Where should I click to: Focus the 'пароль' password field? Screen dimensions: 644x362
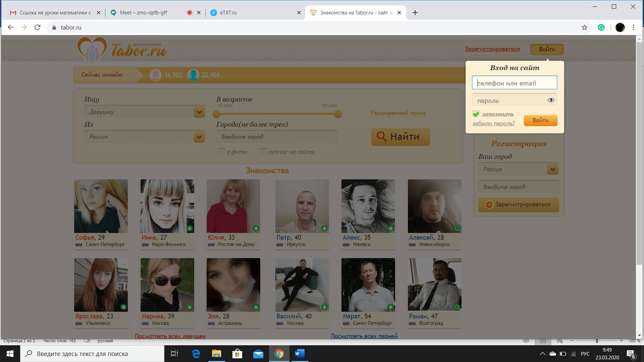[515, 100]
